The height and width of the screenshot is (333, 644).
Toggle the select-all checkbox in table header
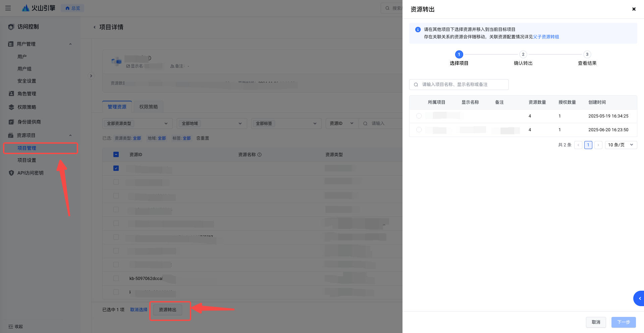116,154
